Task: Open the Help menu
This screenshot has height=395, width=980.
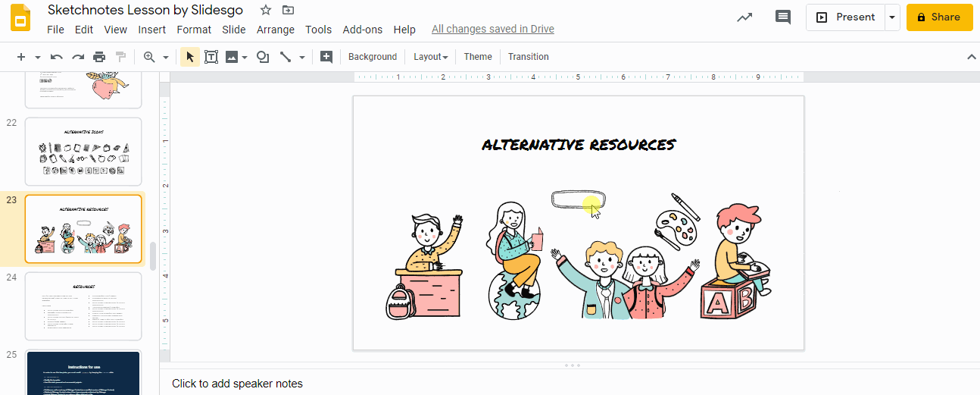Action: 405,30
